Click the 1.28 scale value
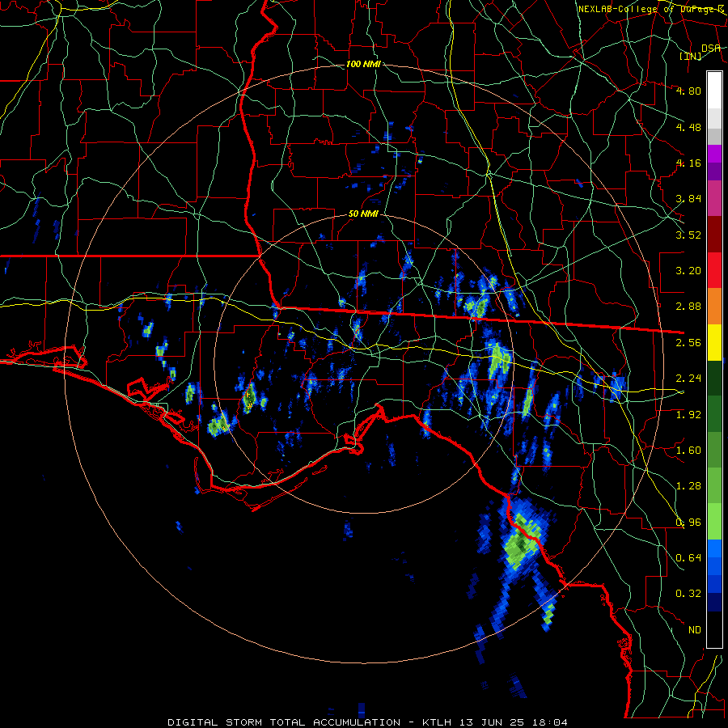Screen dimensions: 728x728 (x=688, y=486)
